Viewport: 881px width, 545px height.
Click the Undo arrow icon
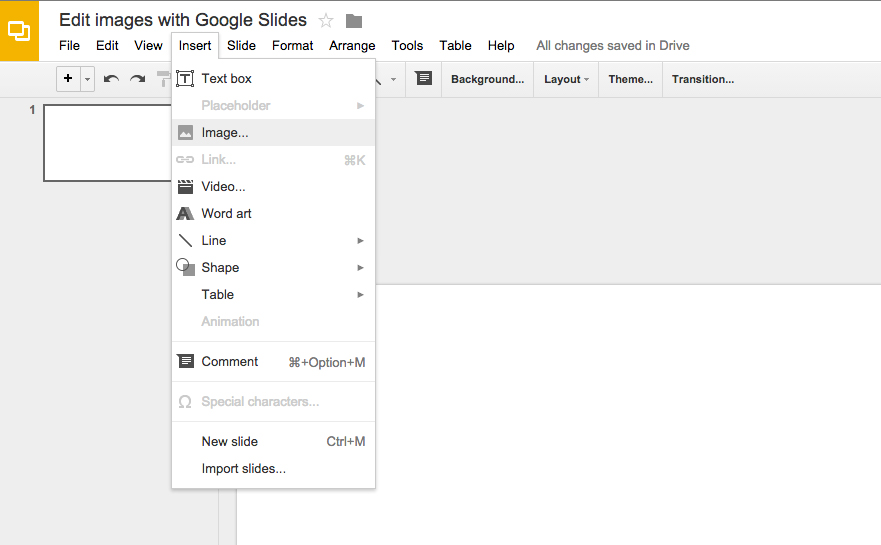(111, 79)
